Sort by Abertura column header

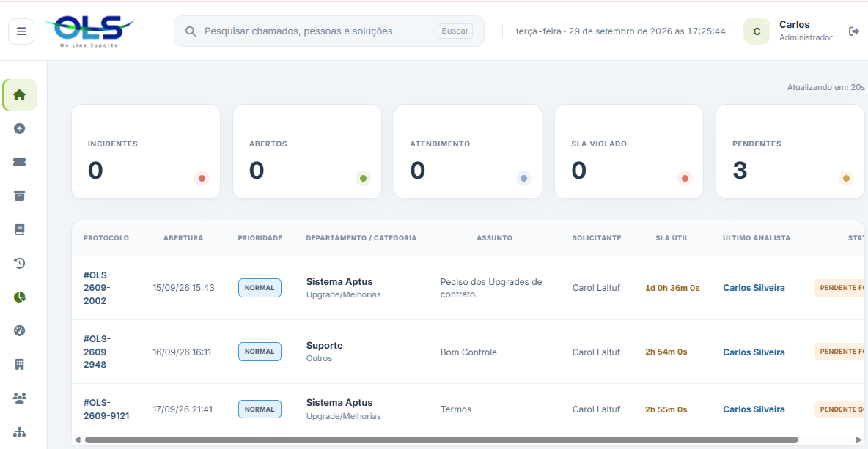click(183, 238)
